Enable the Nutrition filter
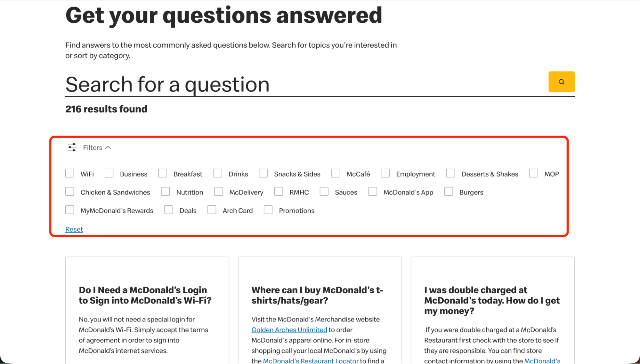Image resolution: width=640 pixels, height=364 pixels. [165, 191]
